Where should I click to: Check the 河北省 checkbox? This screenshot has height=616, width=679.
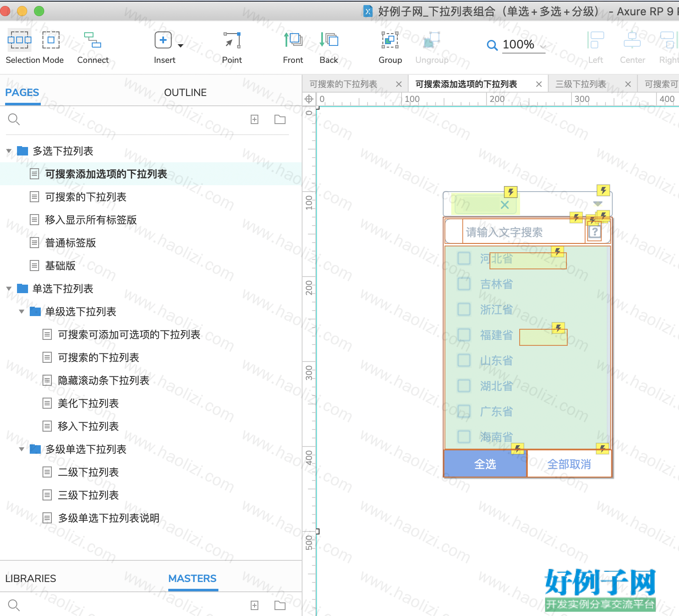(x=464, y=258)
